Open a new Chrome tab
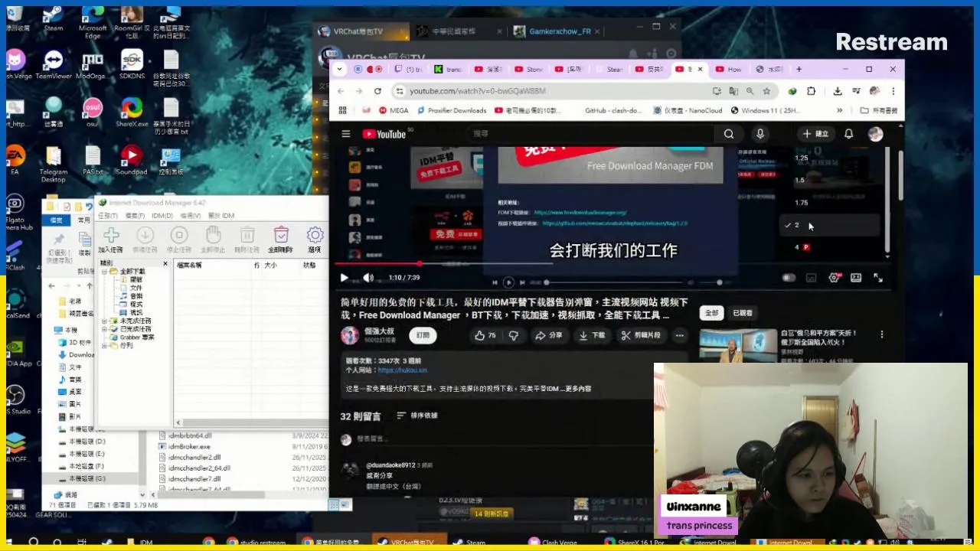Image resolution: width=980 pixels, height=551 pixels. point(799,69)
